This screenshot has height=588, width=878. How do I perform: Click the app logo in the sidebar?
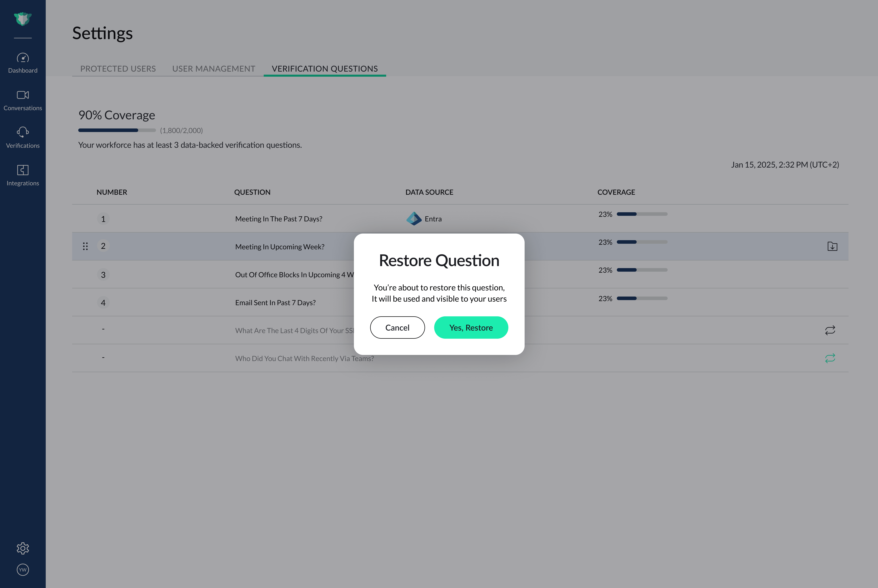tap(22, 19)
